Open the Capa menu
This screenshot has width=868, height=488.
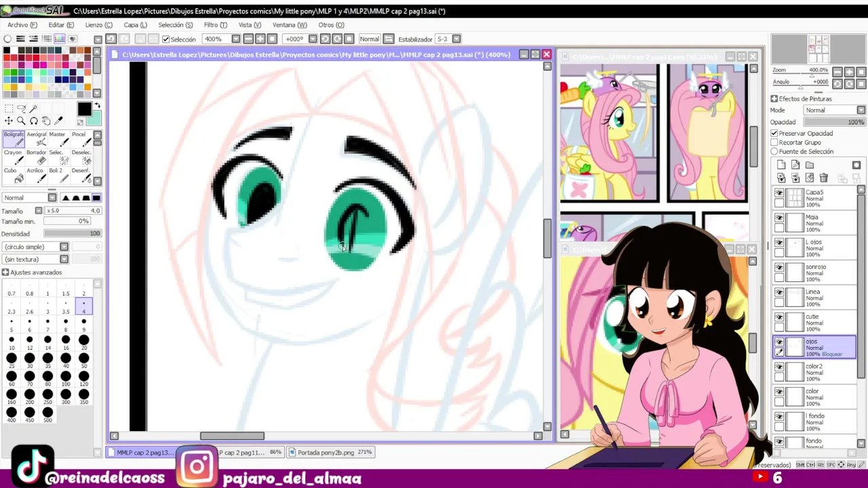[x=135, y=25]
